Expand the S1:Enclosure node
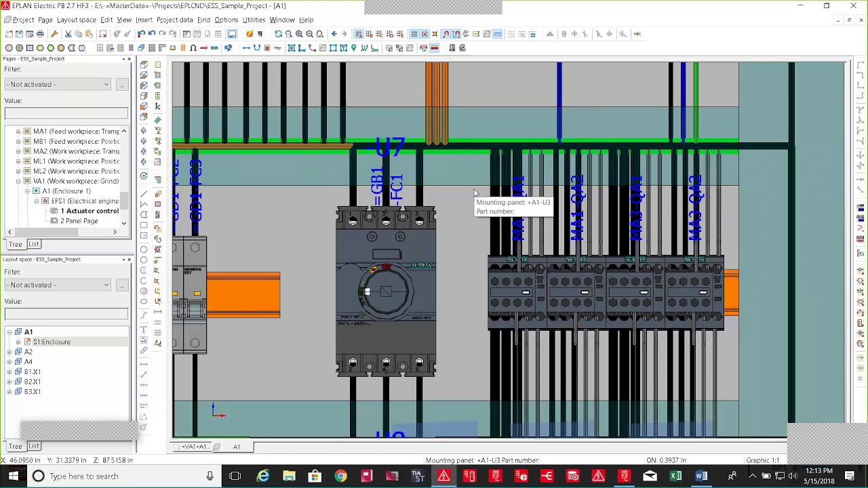This screenshot has width=868, height=488. pos(18,342)
